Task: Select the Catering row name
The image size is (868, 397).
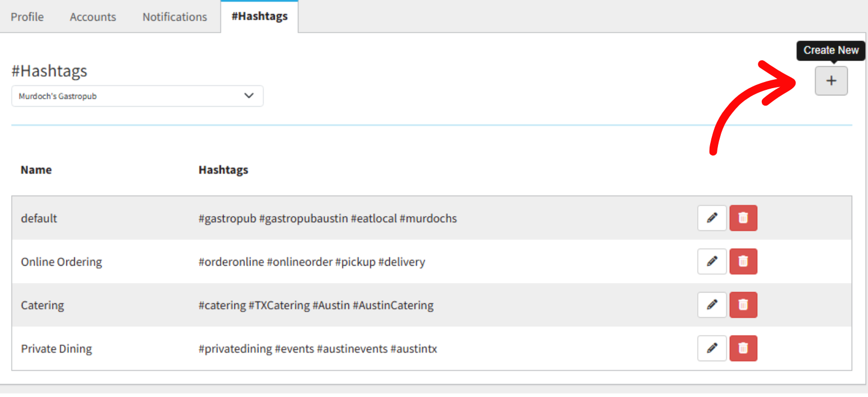Action: coord(43,305)
